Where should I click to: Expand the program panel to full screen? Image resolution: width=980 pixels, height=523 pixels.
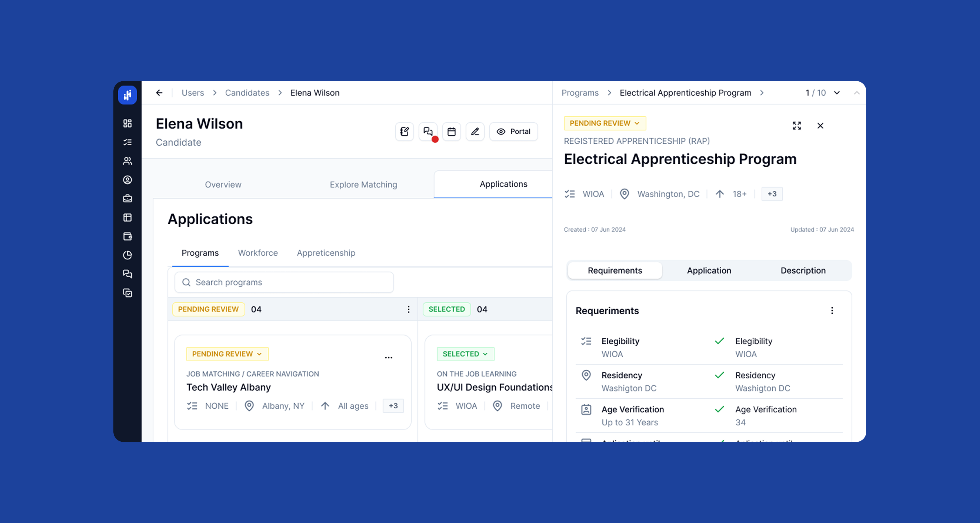(797, 126)
